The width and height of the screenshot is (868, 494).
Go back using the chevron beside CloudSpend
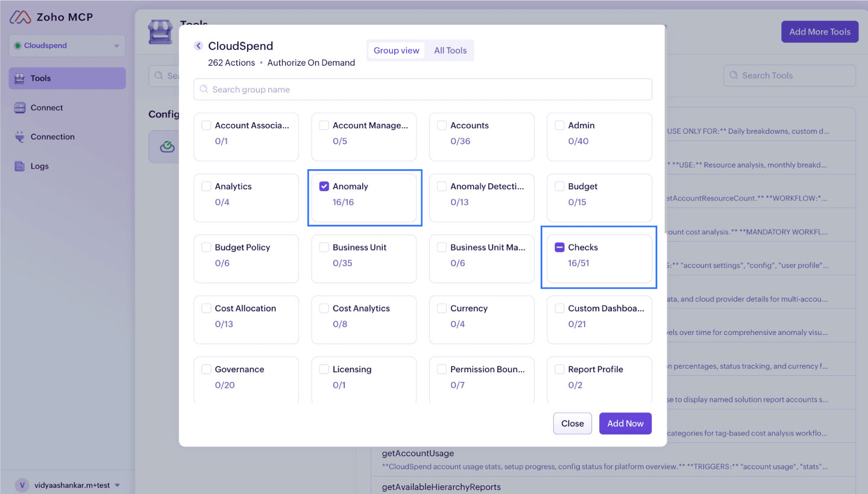pos(198,46)
